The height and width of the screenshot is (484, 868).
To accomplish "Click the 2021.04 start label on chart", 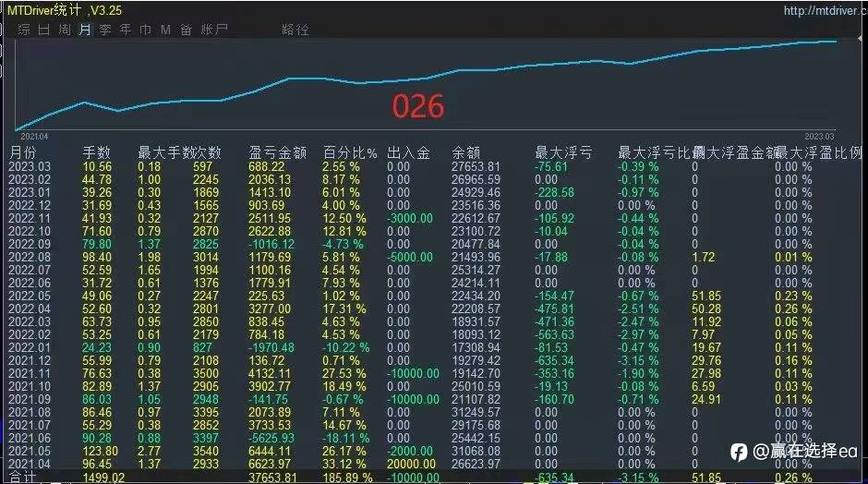I will pyautogui.click(x=35, y=136).
